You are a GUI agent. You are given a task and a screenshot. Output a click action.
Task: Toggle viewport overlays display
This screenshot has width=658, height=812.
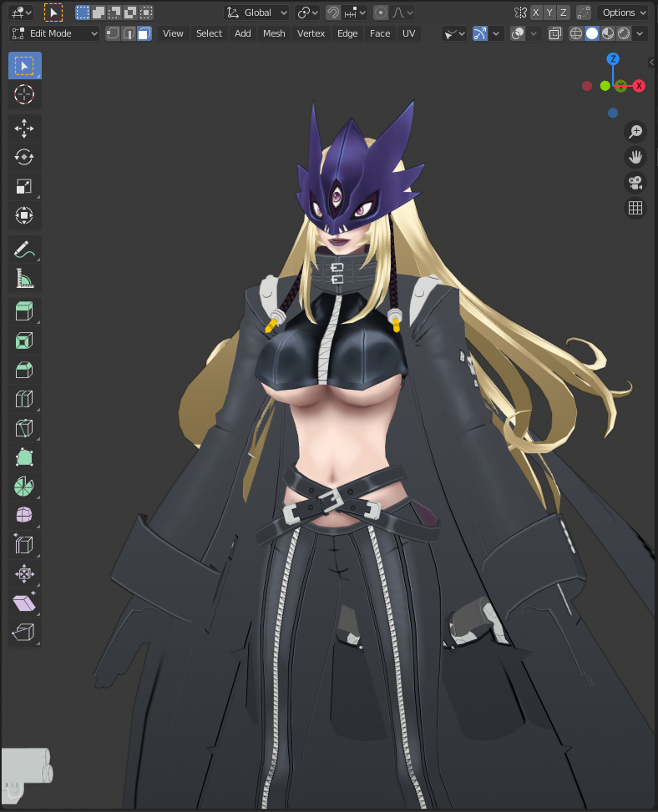click(518, 33)
